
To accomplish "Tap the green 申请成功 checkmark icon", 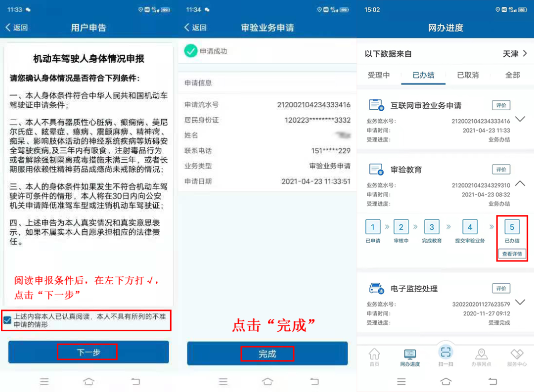I will click(191, 50).
